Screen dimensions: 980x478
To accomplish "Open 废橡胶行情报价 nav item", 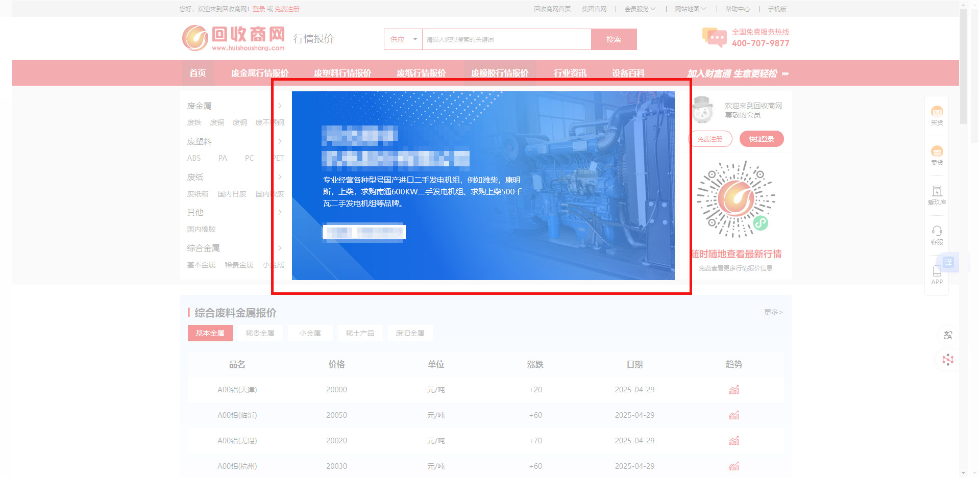I will pyautogui.click(x=500, y=73).
